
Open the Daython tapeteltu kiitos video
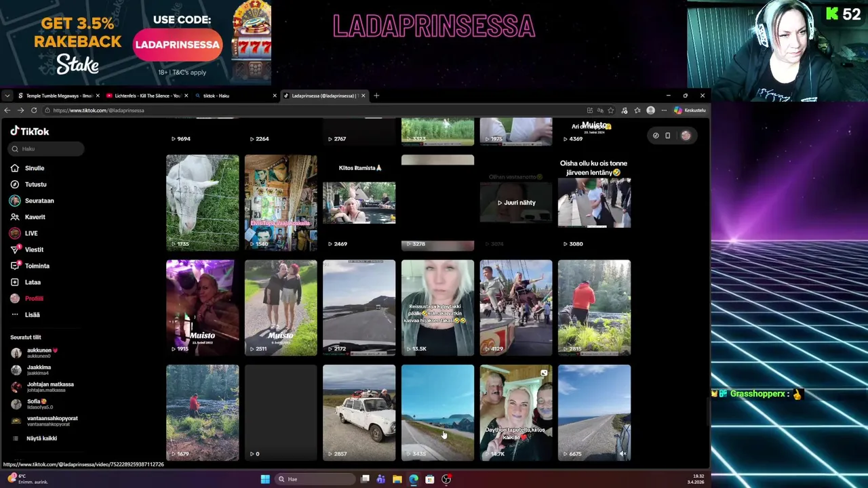coord(516,413)
